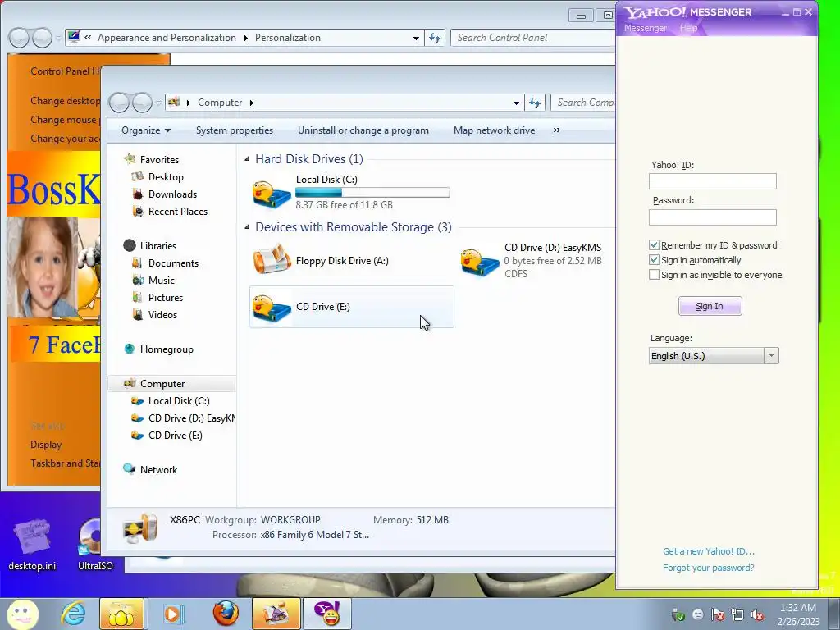
Task: Click the Local Disk (C:) capacity bar
Action: point(373,192)
